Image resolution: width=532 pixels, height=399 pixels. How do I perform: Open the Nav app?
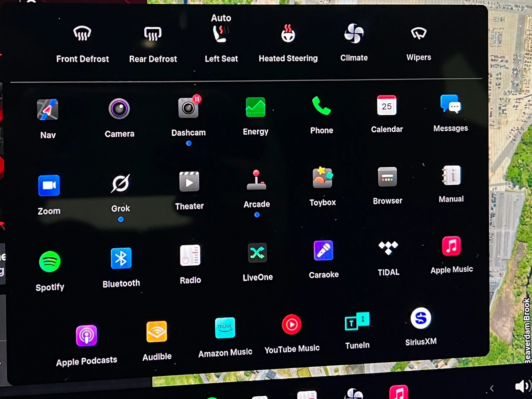48,110
